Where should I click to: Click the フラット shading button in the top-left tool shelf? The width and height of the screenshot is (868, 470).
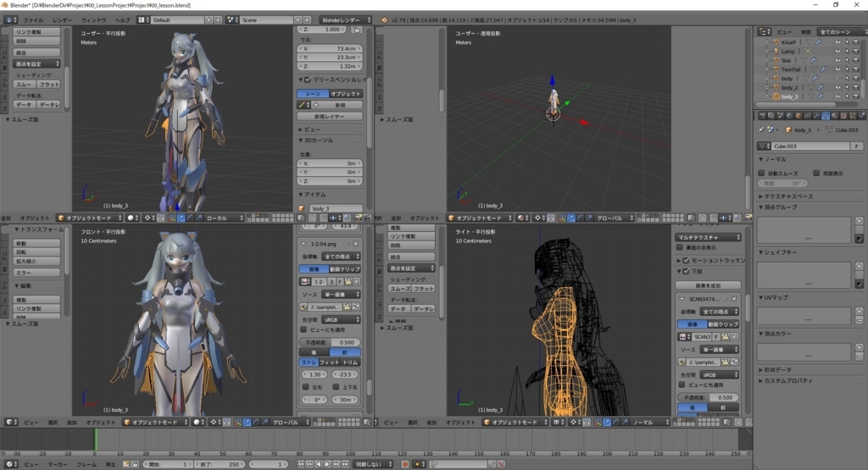pyautogui.click(x=48, y=84)
